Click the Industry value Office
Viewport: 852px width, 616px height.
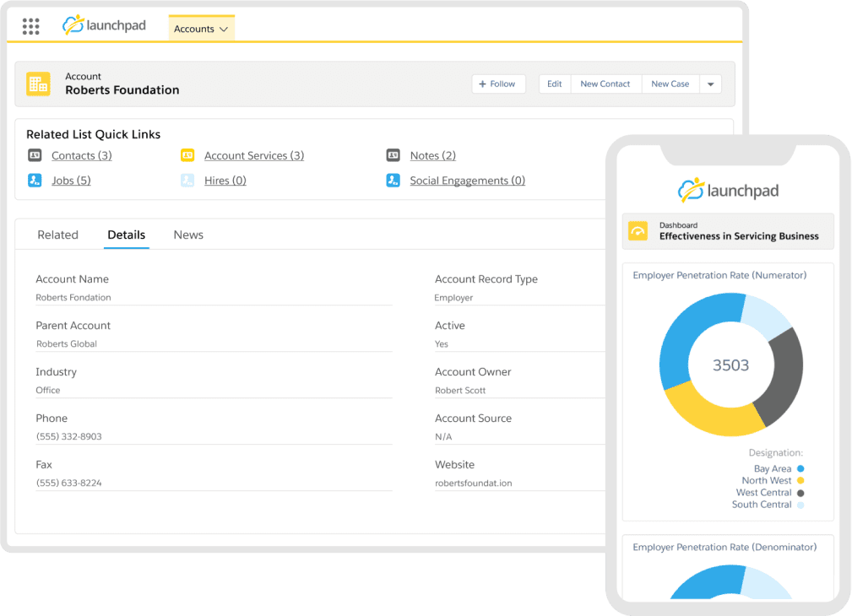pos(48,390)
